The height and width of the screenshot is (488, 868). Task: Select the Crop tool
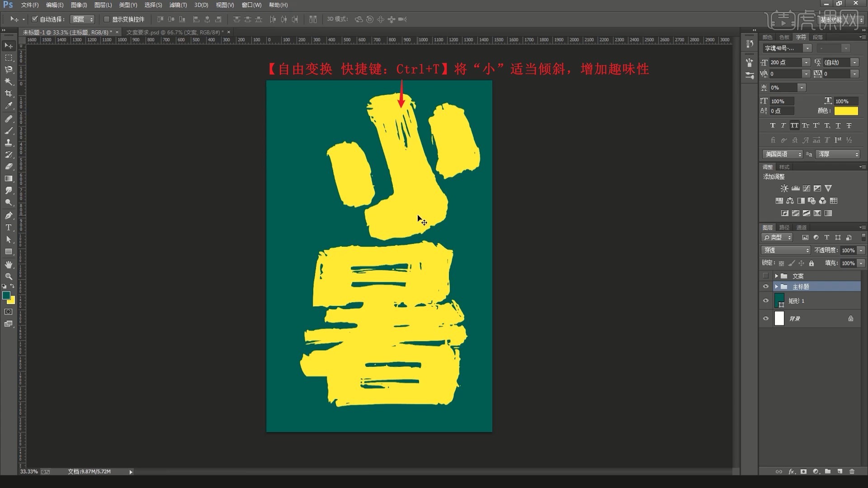(9, 94)
